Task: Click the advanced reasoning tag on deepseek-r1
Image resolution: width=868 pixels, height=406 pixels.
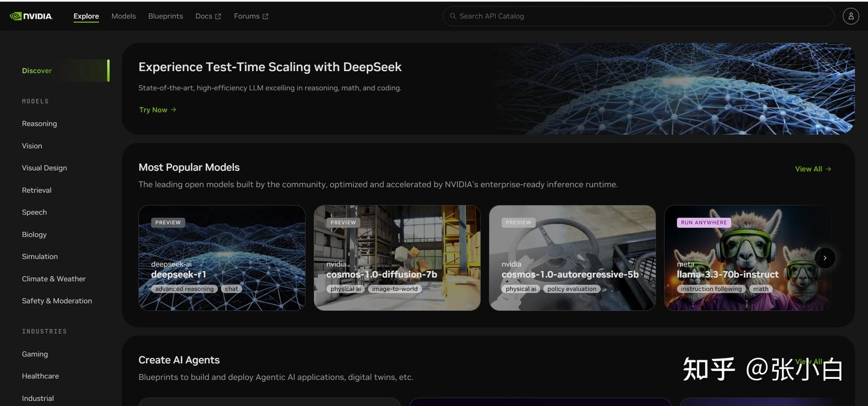Action: (184, 289)
